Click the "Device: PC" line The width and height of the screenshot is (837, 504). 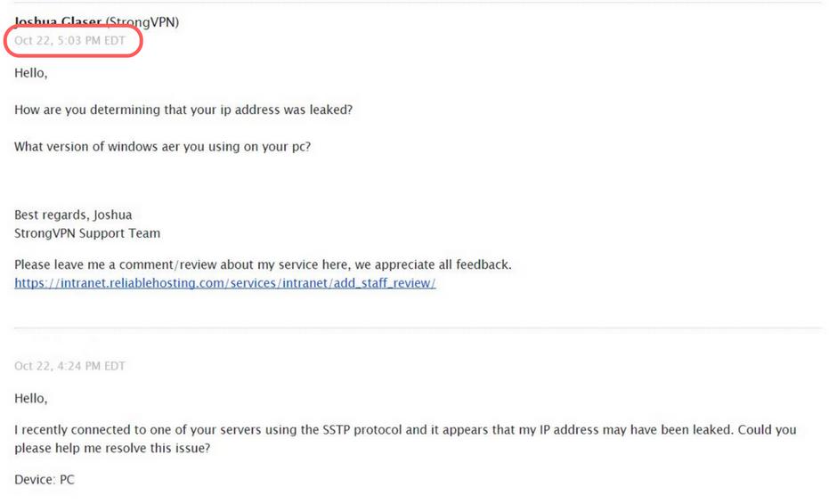(x=45, y=479)
